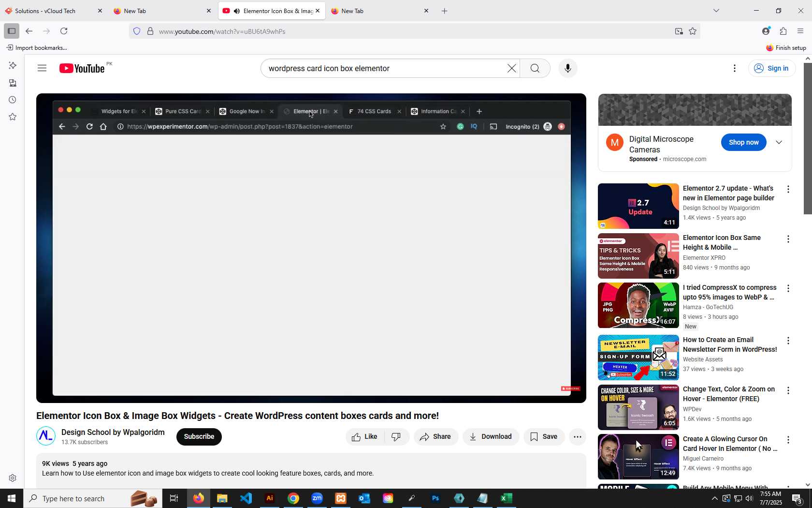Click Shop now on the ad
The width and height of the screenshot is (812, 508).
pyautogui.click(x=744, y=142)
